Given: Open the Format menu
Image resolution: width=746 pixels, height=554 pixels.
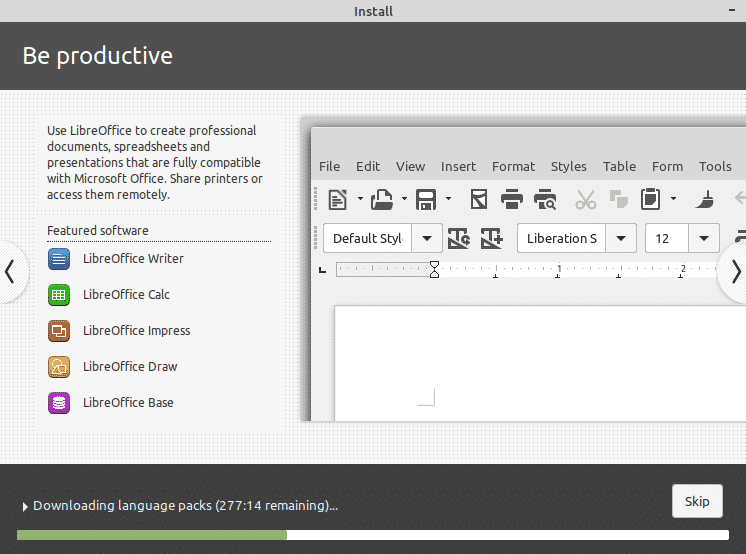Looking at the screenshot, I should [x=513, y=166].
